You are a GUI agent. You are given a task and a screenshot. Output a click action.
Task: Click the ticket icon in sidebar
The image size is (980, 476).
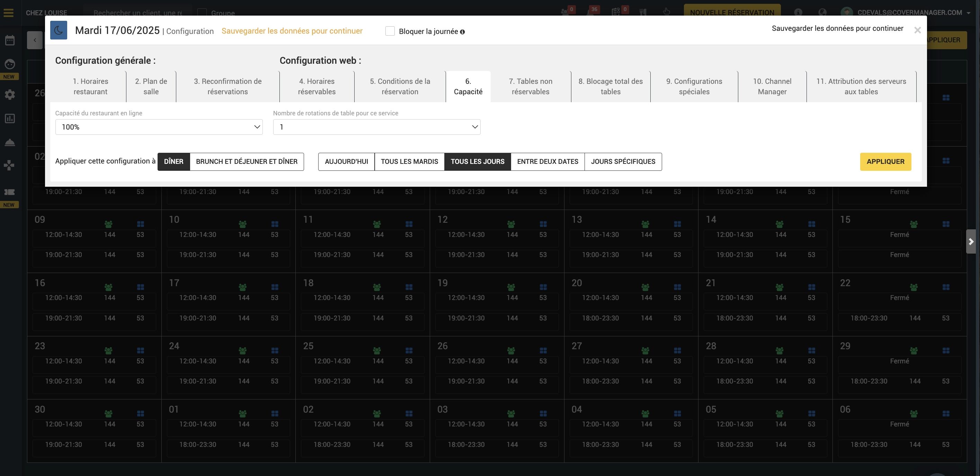click(9, 192)
